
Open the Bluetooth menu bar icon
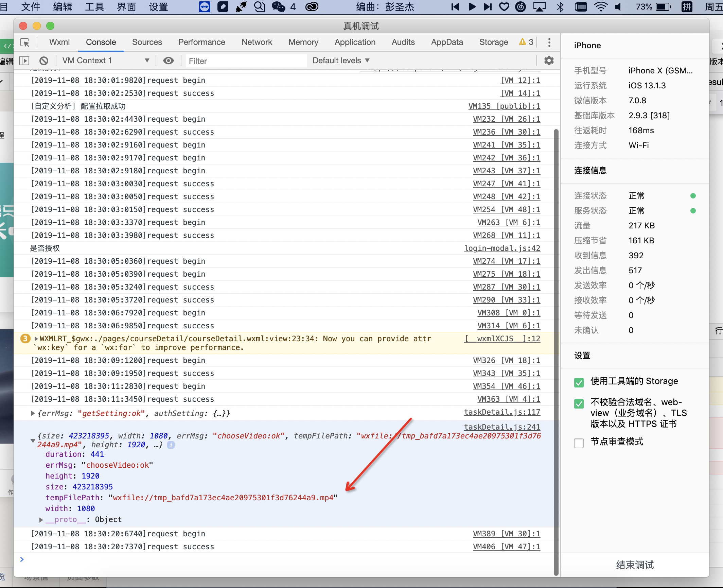coord(560,7)
